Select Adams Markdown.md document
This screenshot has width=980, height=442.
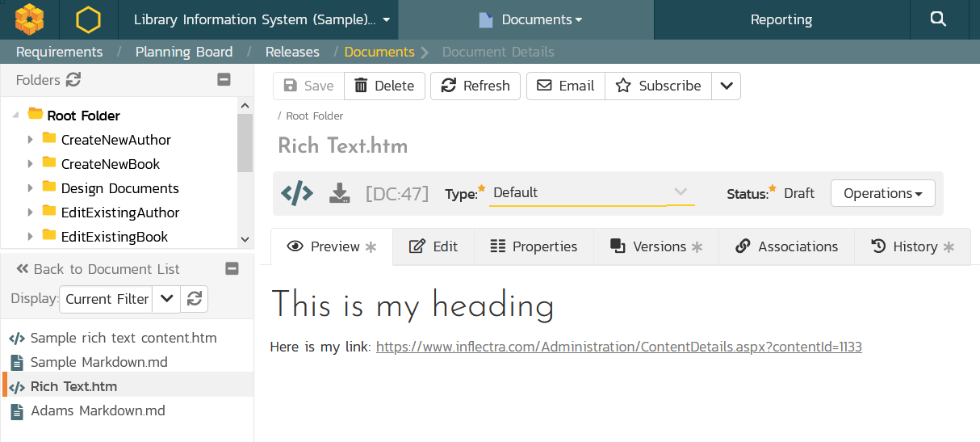(x=98, y=410)
